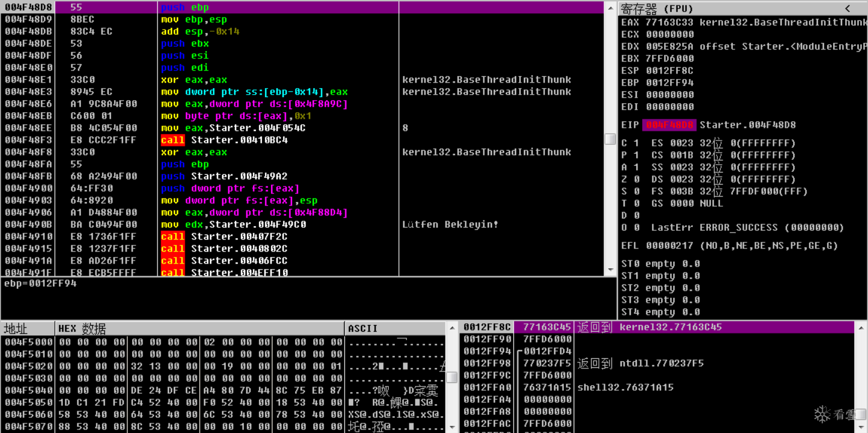
Task: Select dump row address 004F5040
Action: (x=28, y=390)
